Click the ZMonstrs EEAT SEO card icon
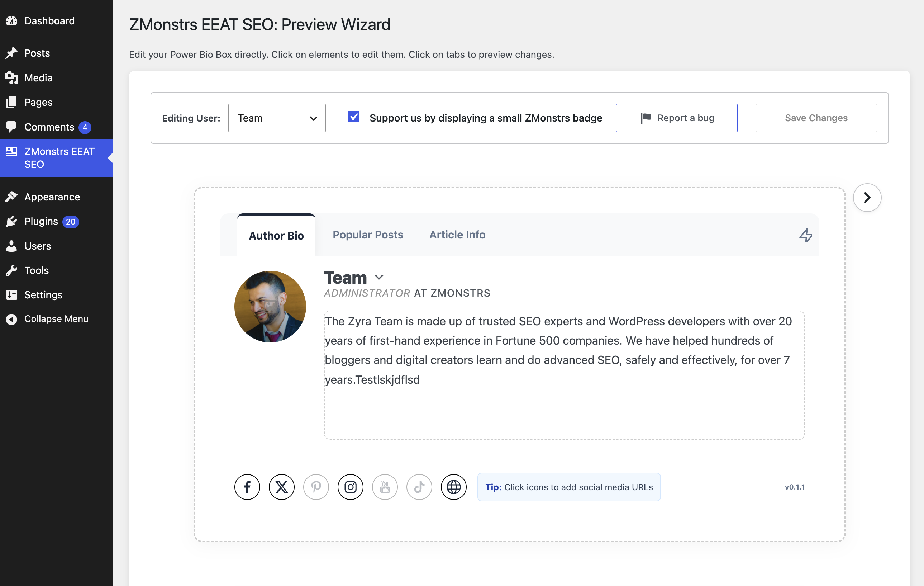This screenshot has width=924, height=586. click(x=11, y=151)
